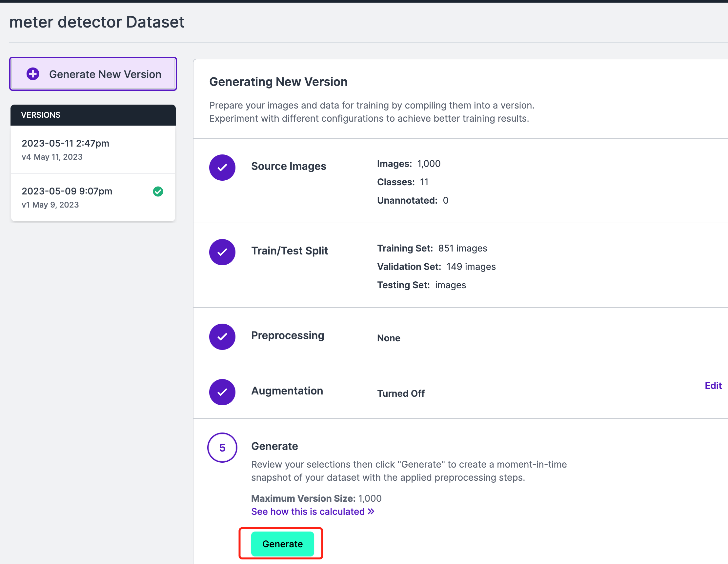Click the Generate step heading
Viewport: 728px width, 564px height.
(274, 446)
